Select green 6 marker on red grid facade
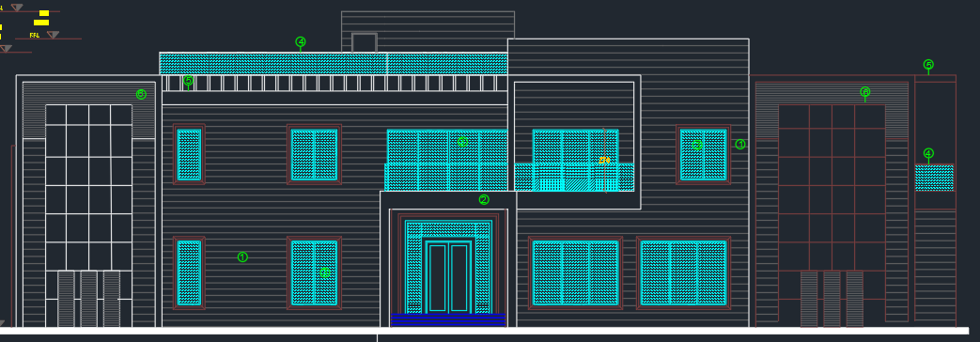 tap(865, 92)
